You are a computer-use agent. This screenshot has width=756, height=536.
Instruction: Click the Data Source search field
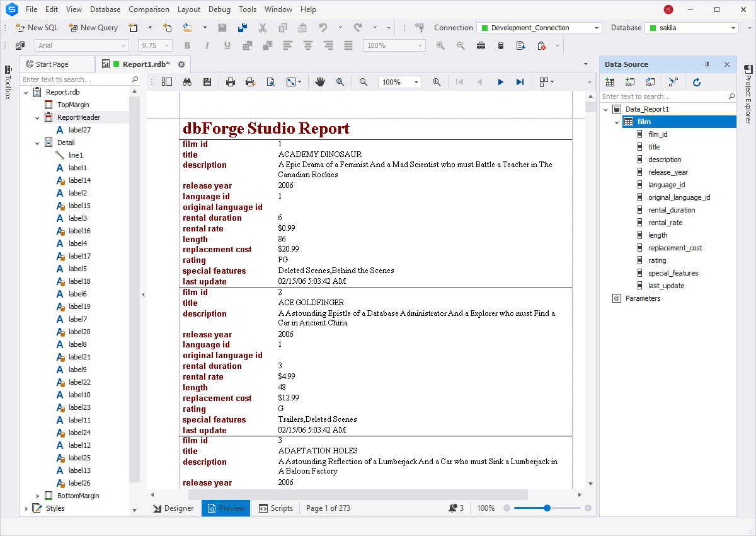coord(668,96)
